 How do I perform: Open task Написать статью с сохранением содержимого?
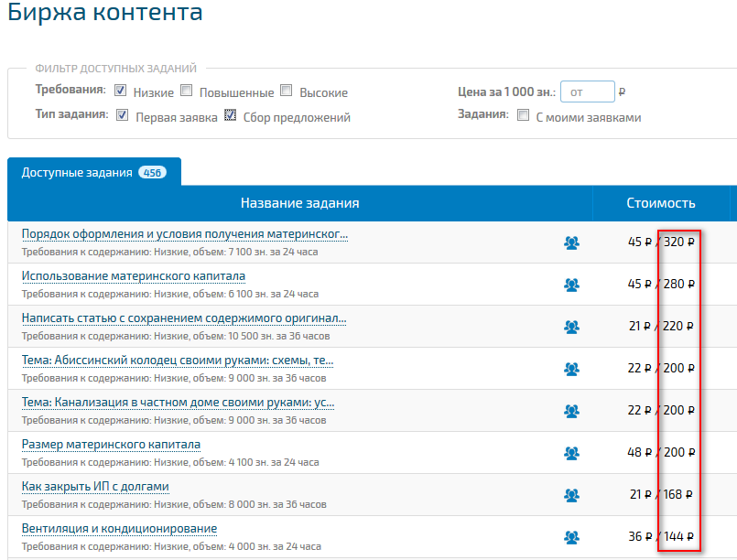184,318
